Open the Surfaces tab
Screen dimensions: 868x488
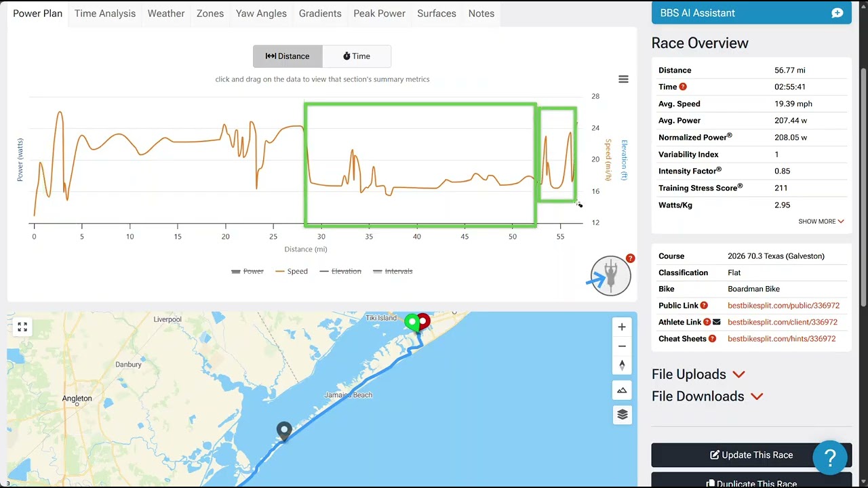point(437,14)
